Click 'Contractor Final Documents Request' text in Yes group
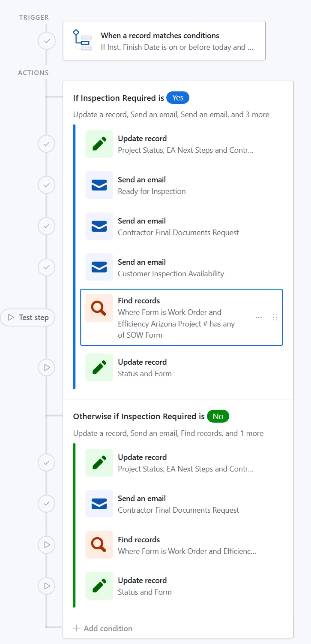Viewport: 311px width, 644px height. [179, 233]
